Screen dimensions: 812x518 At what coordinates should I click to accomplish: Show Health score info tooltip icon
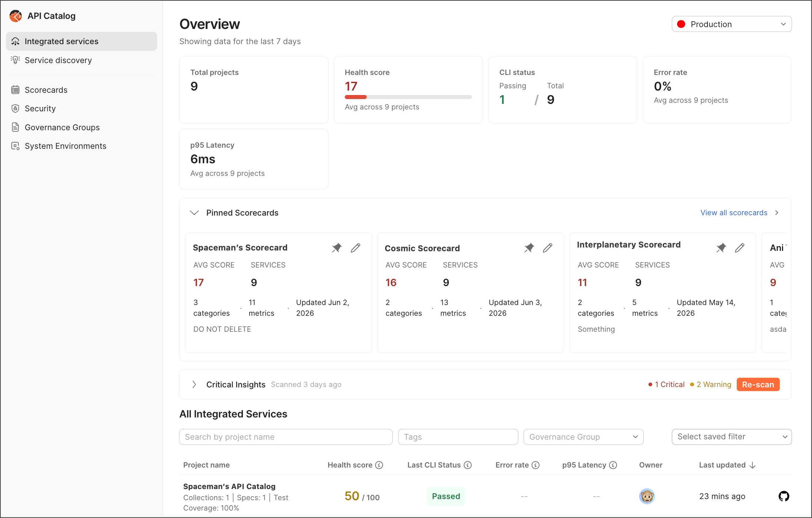point(379,465)
